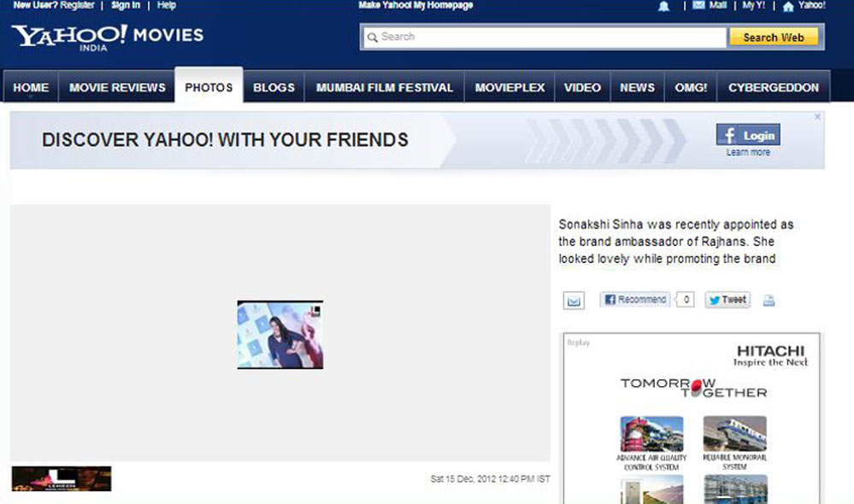Click the Yahoo! Movies India logo
Viewport: 854px width, 504px height.
pos(107,37)
